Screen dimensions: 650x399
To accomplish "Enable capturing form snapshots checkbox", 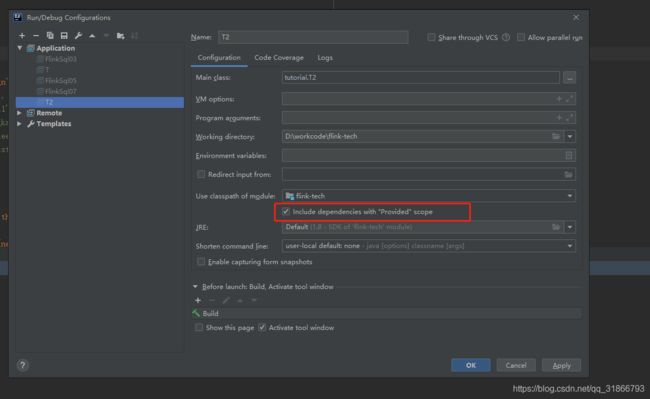I will (201, 262).
